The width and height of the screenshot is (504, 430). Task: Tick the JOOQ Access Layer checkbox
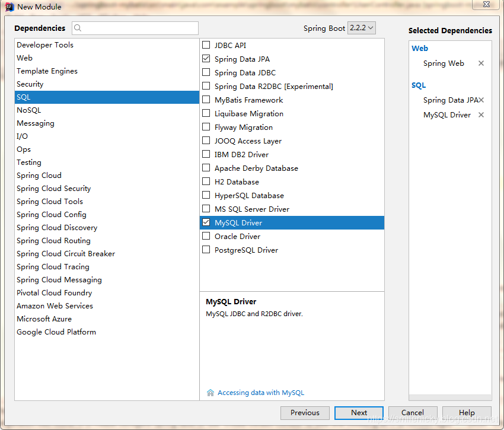[x=206, y=141]
